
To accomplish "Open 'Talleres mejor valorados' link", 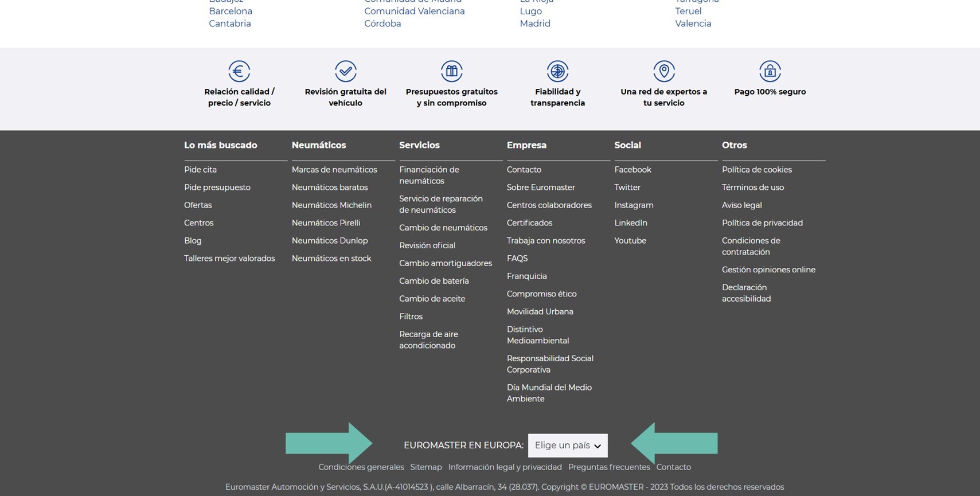I will coord(229,259).
